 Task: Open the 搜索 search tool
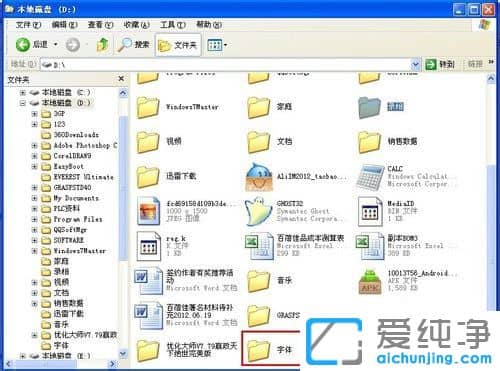(x=134, y=44)
